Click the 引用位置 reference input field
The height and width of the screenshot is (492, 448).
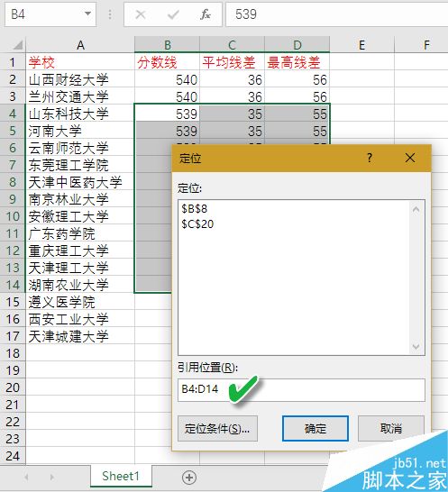point(301,389)
